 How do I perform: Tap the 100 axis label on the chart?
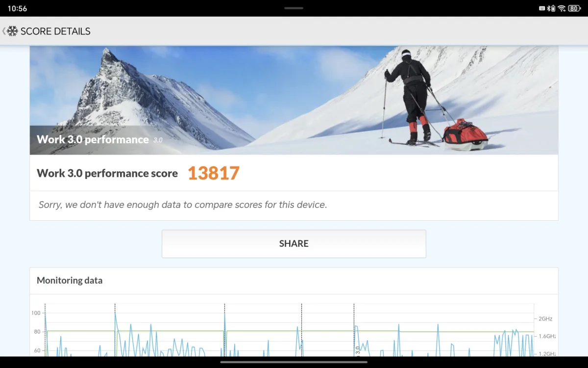click(36, 313)
